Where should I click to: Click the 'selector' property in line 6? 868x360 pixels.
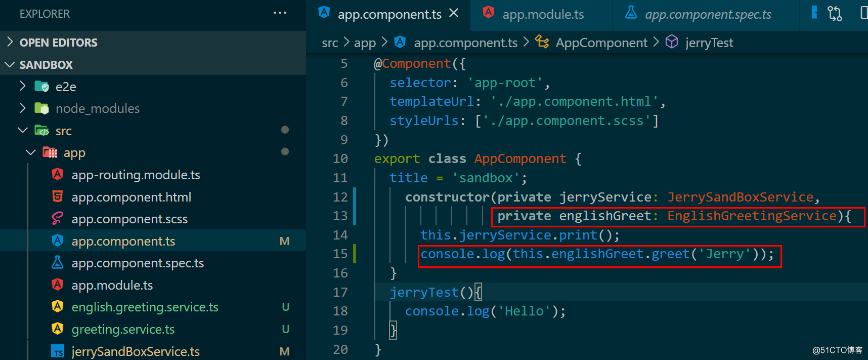click(x=420, y=83)
